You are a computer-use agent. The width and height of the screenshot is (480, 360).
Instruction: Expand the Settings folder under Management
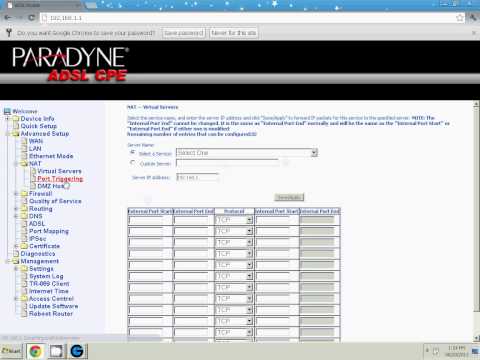click(x=16, y=269)
